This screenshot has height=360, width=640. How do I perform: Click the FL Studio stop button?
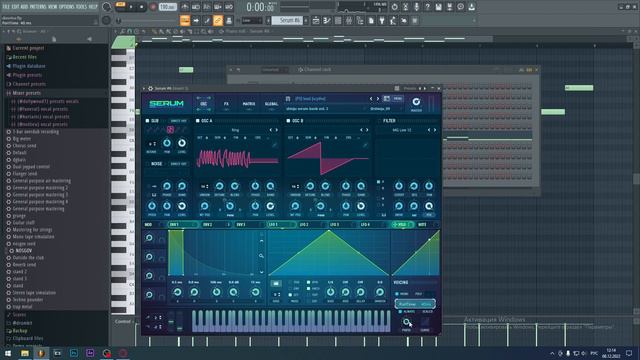(142, 7)
